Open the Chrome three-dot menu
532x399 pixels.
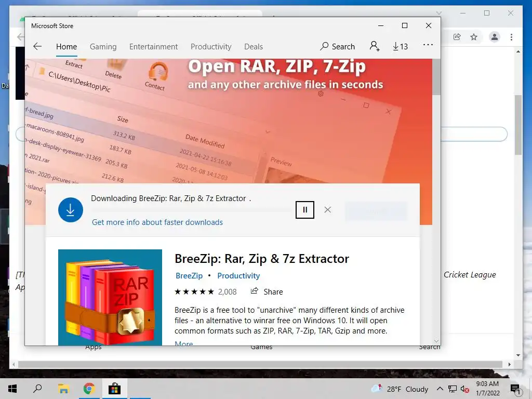511,37
